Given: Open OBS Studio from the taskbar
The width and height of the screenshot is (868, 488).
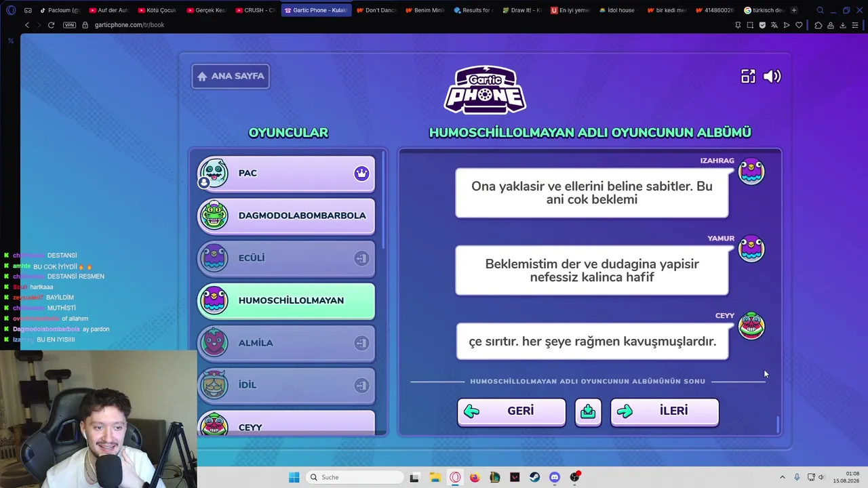Looking at the screenshot, I should tap(575, 477).
